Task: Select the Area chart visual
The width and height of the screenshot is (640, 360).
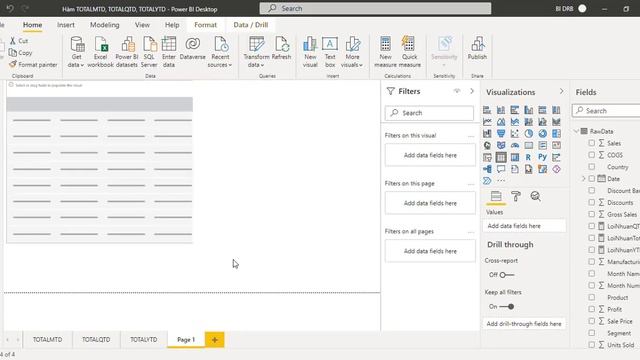Action: (x=501, y=122)
